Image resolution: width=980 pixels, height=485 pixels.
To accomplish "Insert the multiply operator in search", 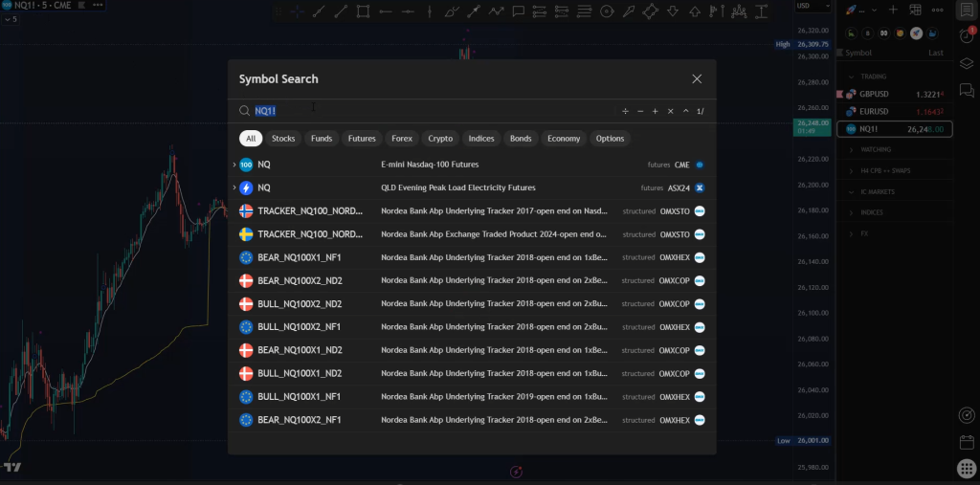I will point(671,111).
